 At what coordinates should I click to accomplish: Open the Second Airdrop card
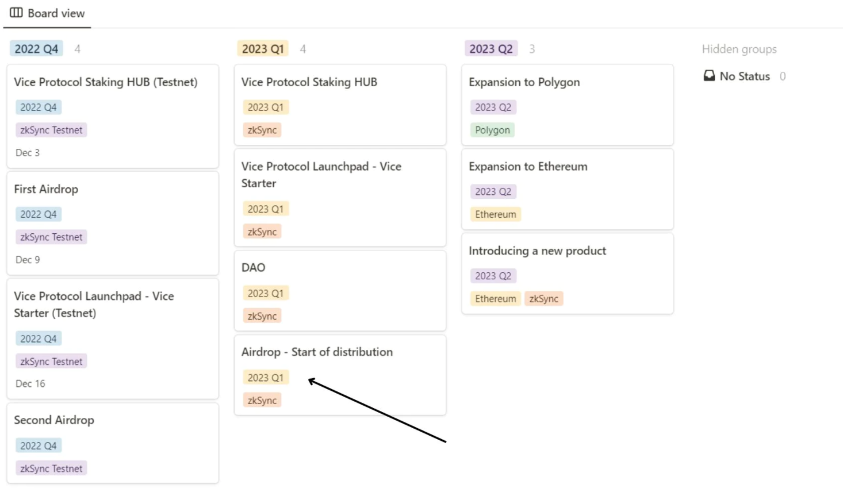click(x=113, y=443)
